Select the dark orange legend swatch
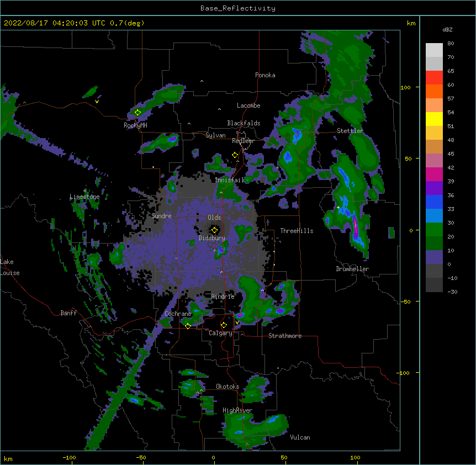476x465 pixels. click(x=434, y=91)
